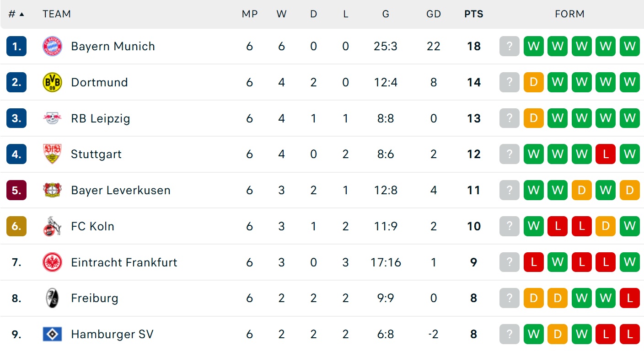Click Hamburger SV team name
Screen dimensions: 644x351
(112, 335)
